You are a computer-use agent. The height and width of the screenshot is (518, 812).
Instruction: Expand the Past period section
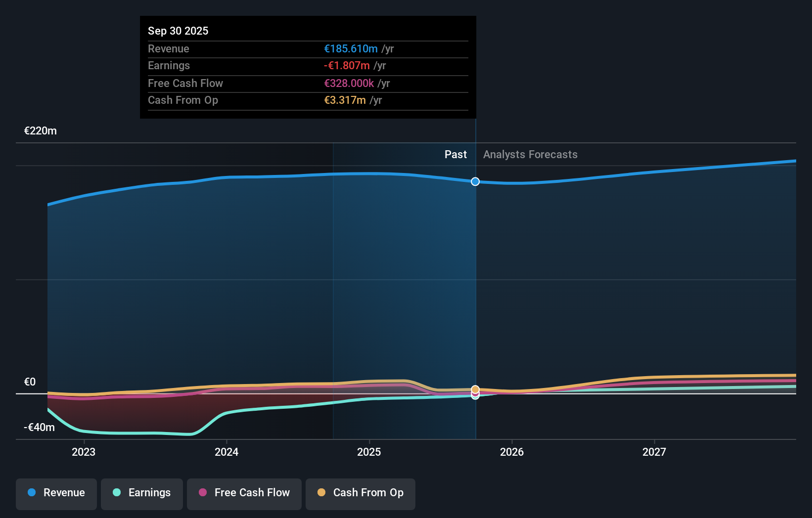455,154
